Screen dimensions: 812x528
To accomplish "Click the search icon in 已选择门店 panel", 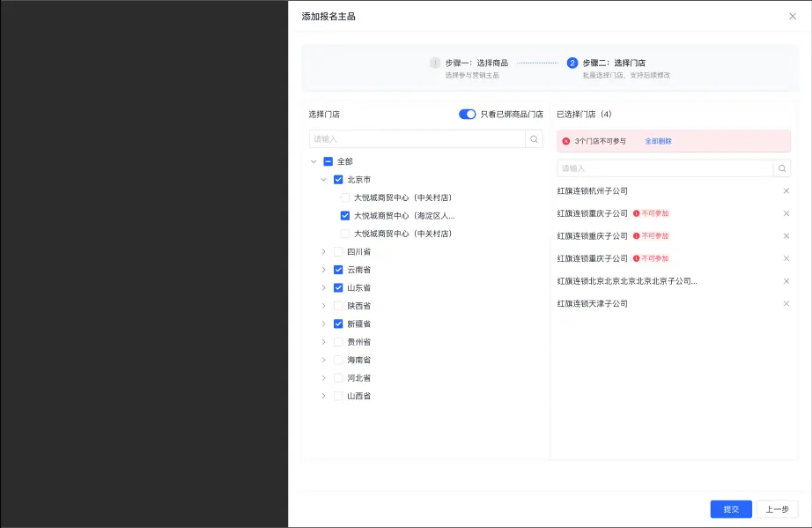I will pyautogui.click(x=782, y=168).
